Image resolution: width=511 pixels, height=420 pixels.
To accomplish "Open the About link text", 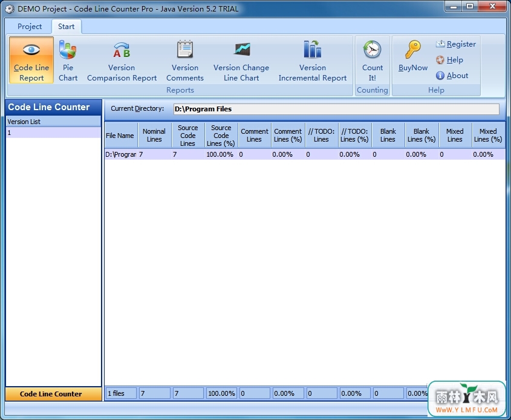I will [x=458, y=76].
